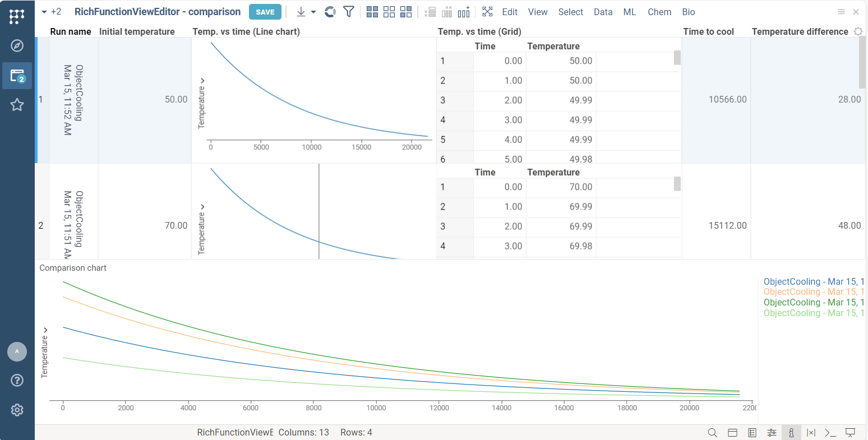
Task: Open the Select menu
Action: tap(570, 12)
